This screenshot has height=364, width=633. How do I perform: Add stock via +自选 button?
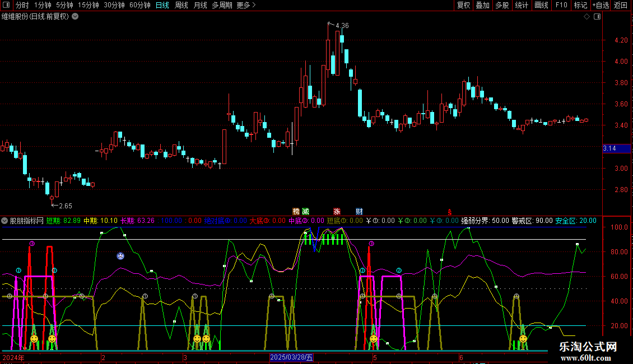pyautogui.click(x=600, y=5)
